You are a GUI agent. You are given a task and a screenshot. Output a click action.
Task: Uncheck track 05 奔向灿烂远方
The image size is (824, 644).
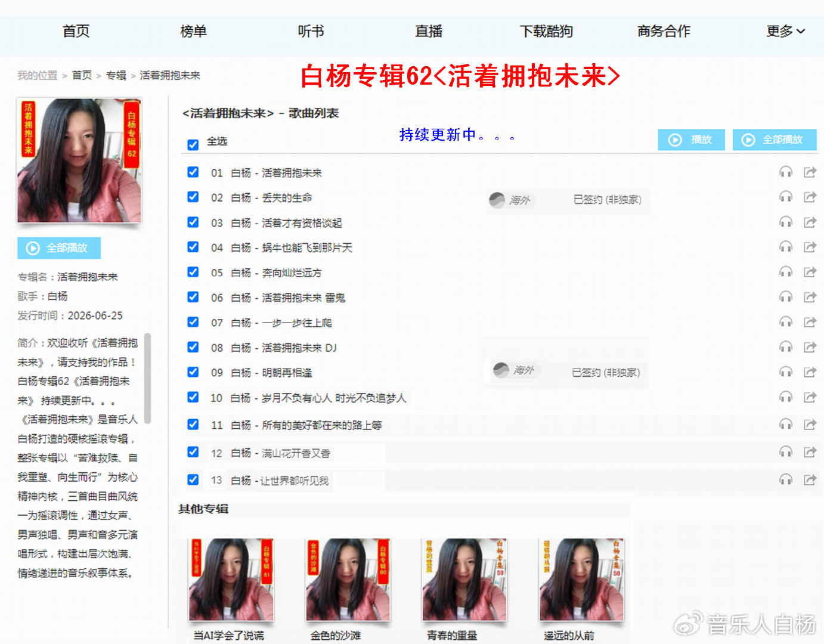pyautogui.click(x=193, y=272)
